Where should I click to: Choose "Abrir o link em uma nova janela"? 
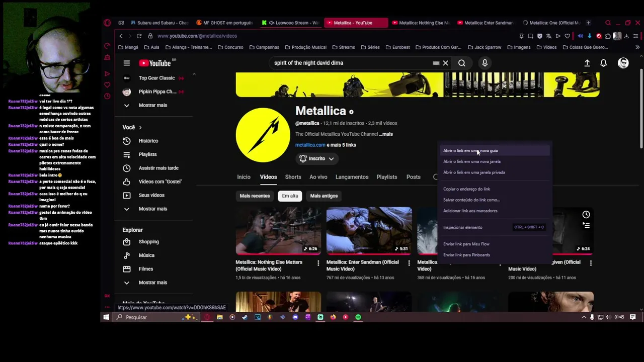[494, 161]
